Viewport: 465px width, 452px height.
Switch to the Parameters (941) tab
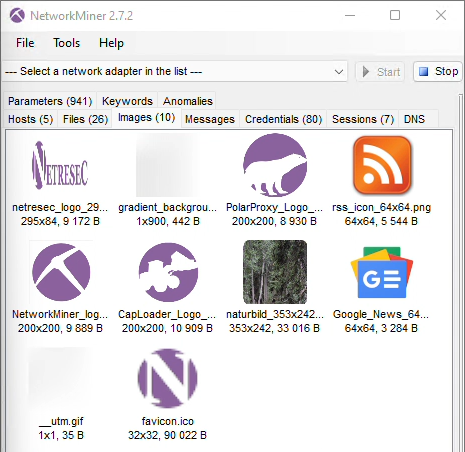tap(50, 101)
